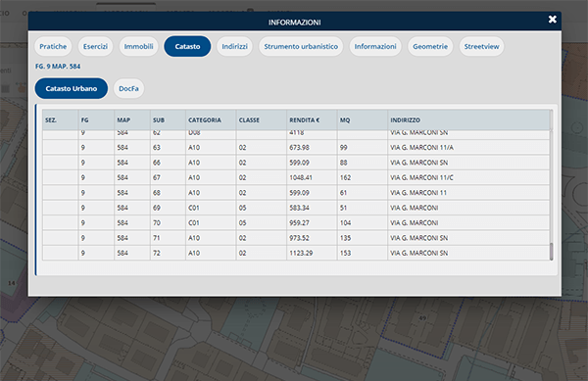Click the SUB column header

click(x=168, y=119)
